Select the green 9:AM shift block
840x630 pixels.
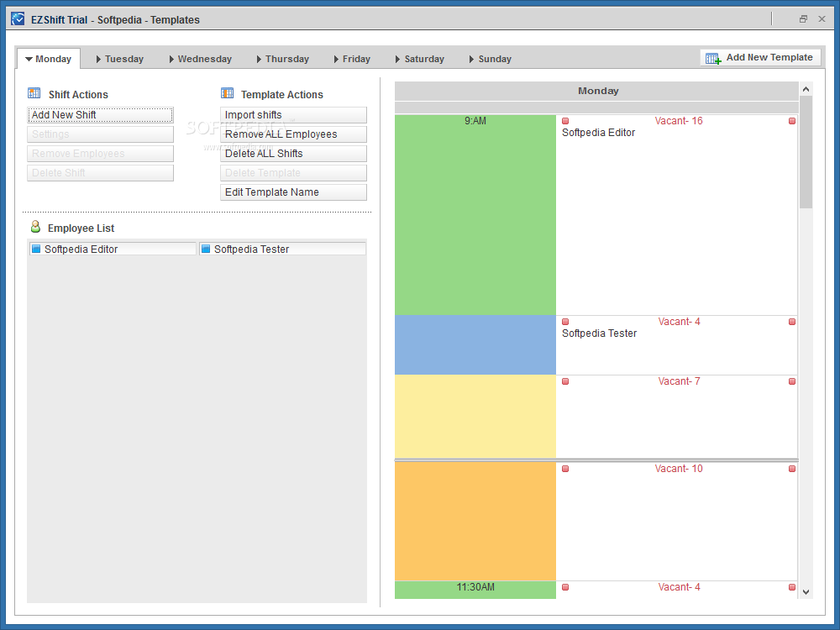pos(475,215)
